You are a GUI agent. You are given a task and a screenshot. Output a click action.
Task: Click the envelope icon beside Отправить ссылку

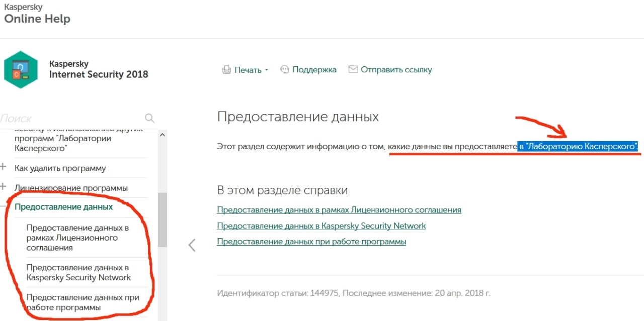pos(353,69)
